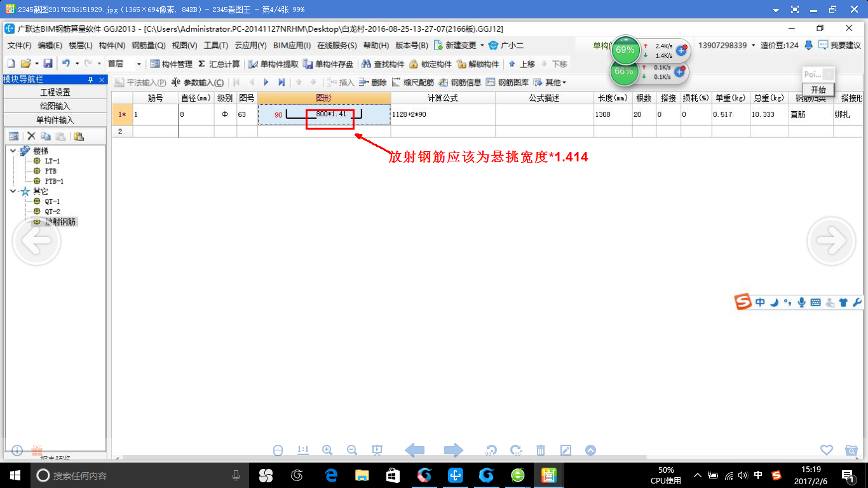The image size is (868, 488).
Task: Open account 13907298339 dropdown
Action: pos(754,46)
